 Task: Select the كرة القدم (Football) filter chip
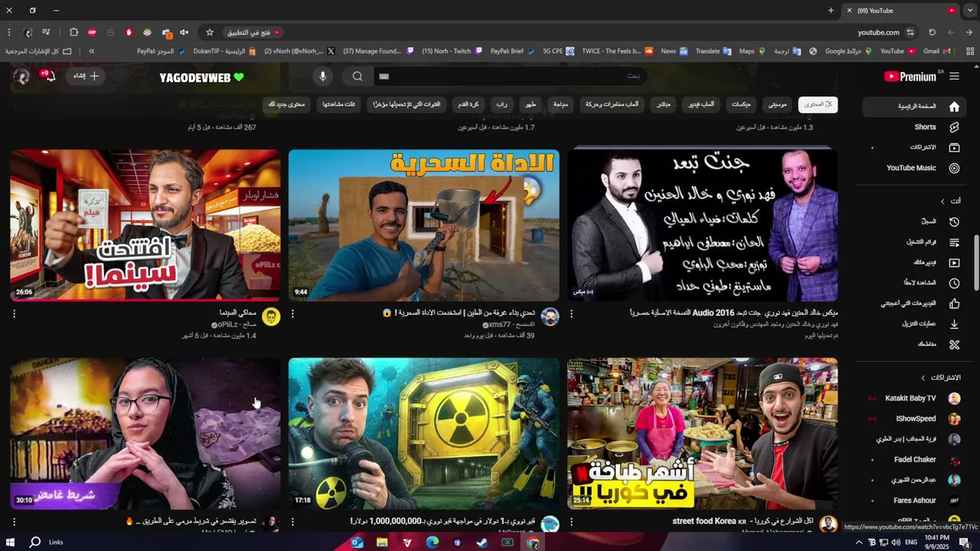click(x=469, y=104)
